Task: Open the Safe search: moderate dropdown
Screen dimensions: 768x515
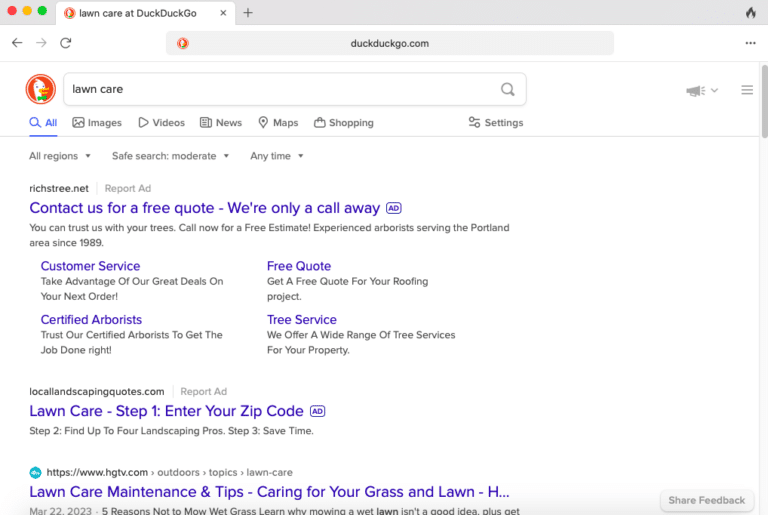Action: tap(170, 156)
